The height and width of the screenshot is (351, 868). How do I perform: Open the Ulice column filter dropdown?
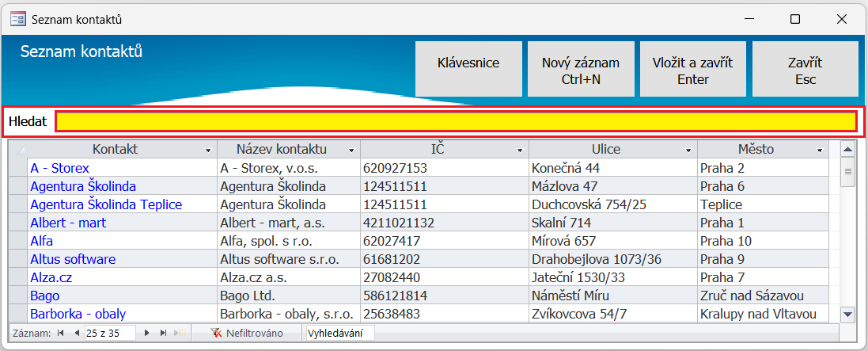pyautogui.click(x=688, y=150)
